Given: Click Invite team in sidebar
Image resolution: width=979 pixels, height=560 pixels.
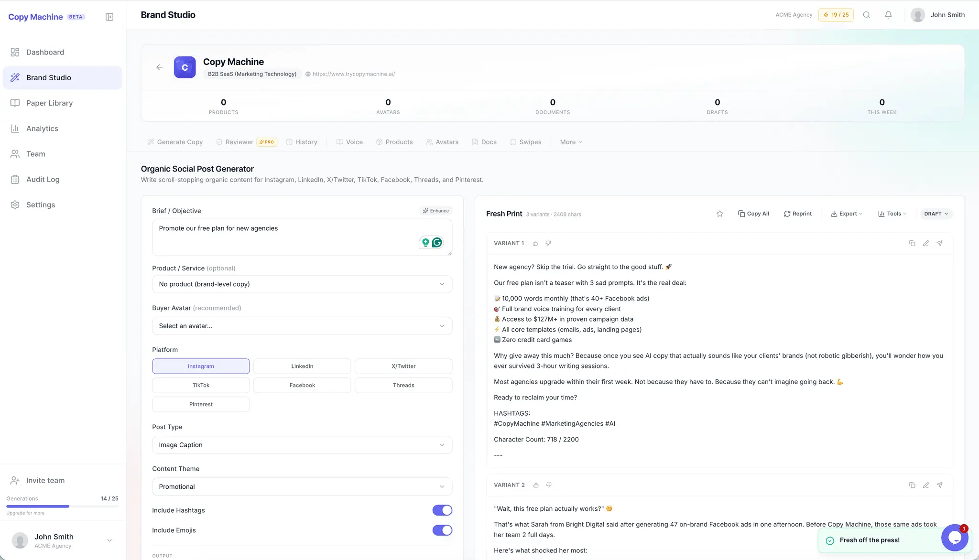Looking at the screenshot, I should coord(45,481).
